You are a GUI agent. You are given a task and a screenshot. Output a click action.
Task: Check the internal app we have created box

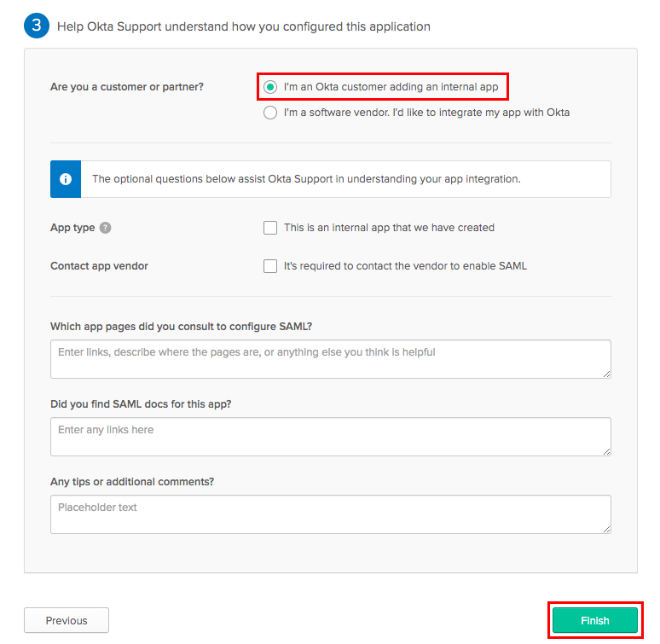click(270, 228)
